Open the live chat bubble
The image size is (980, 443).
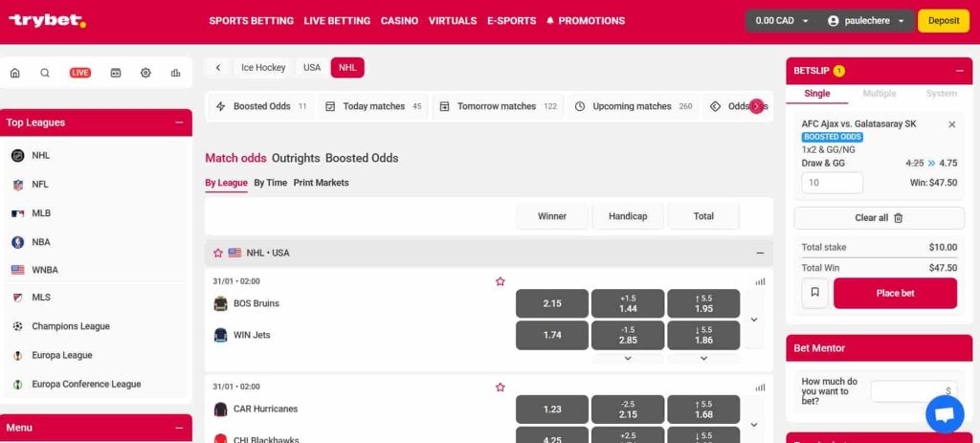point(945,414)
